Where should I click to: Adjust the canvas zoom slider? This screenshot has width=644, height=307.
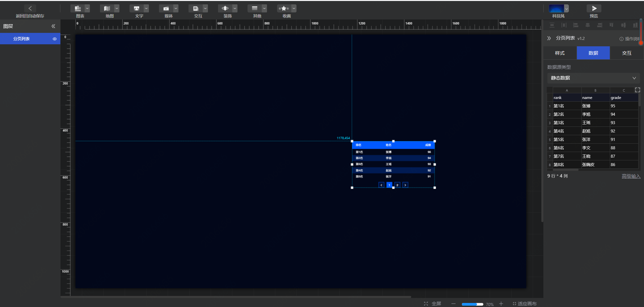[x=472, y=304]
